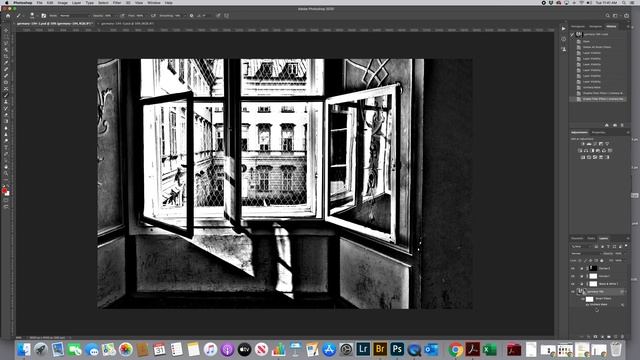Open symmetry paint butterfly options

click(226, 16)
